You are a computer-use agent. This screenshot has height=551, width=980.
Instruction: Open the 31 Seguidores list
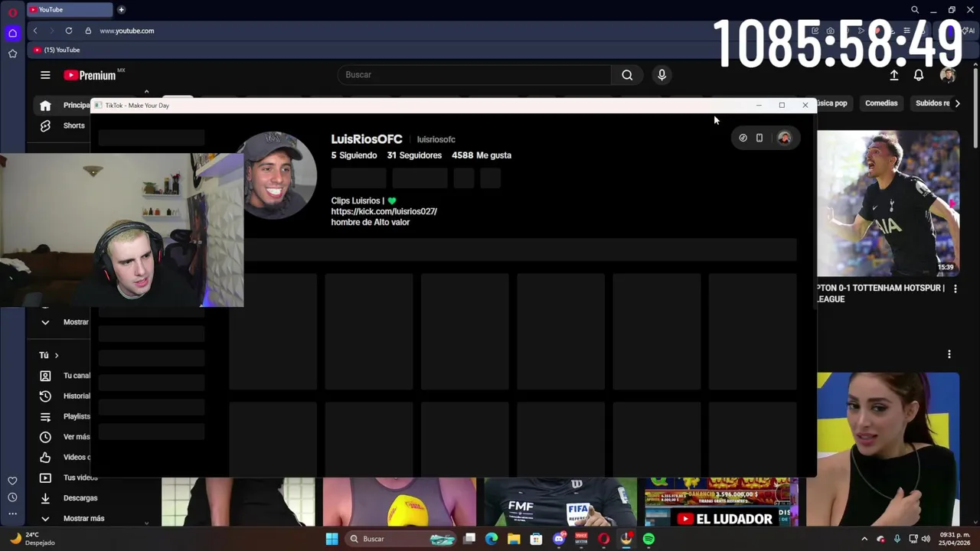click(414, 155)
